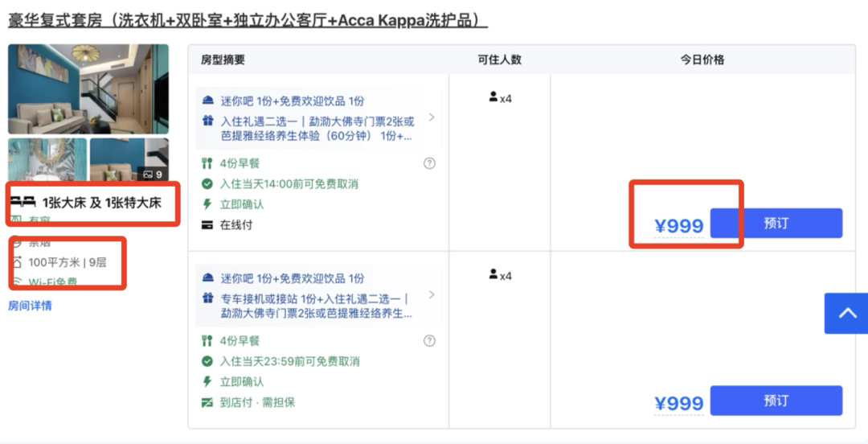868x444 pixels.
Task: Expand first rate package details chevron
Action: point(432,117)
